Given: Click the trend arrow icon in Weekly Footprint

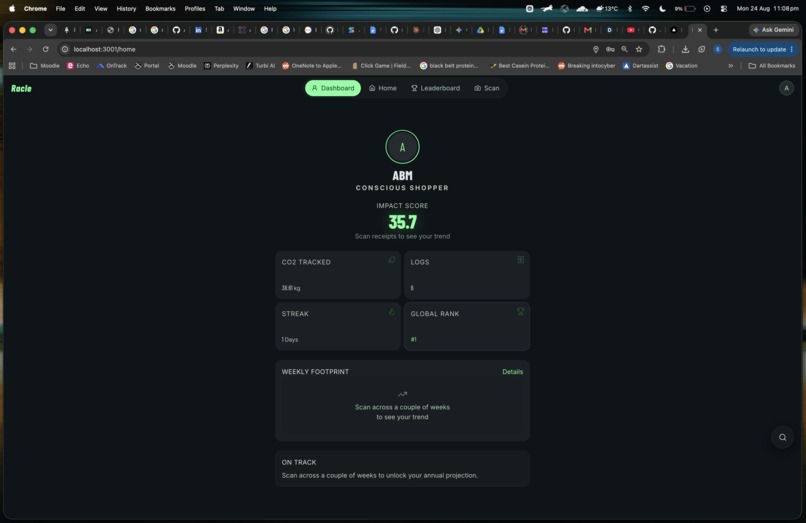Looking at the screenshot, I should pyautogui.click(x=402, y=394).
